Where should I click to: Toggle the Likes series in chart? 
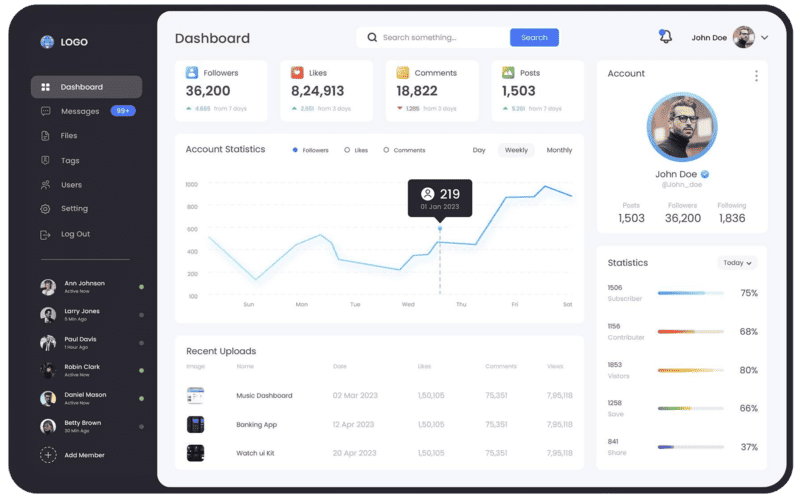[x=347, y=150]
